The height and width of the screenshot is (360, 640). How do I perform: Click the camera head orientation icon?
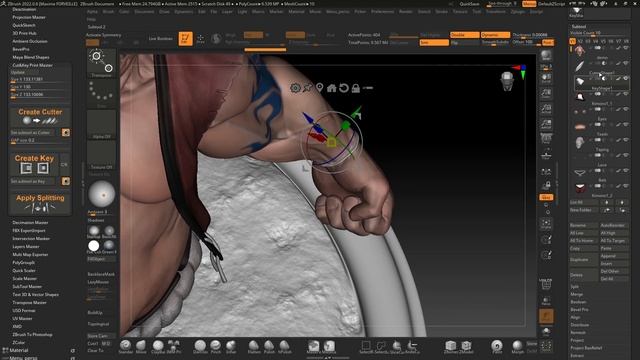(x=507, y=81)
